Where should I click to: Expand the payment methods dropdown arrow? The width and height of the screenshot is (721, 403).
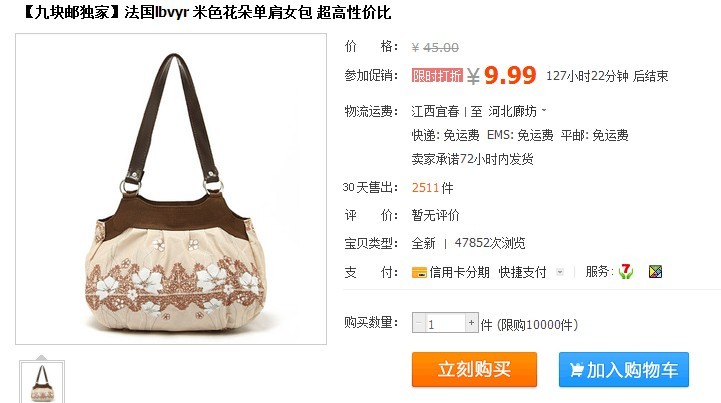(x=560, y=272)
